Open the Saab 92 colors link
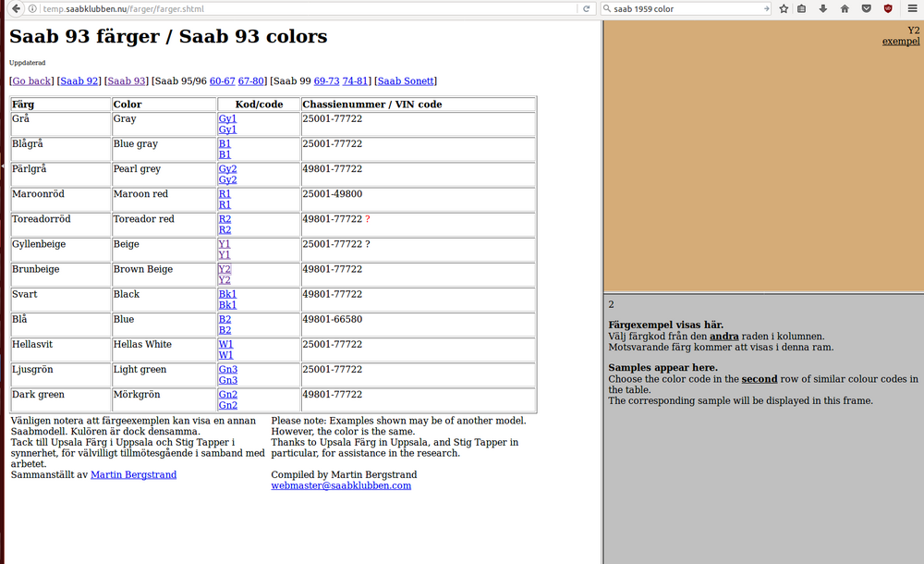This screenshot has height=564, width=924. click(x=79, y=80)
